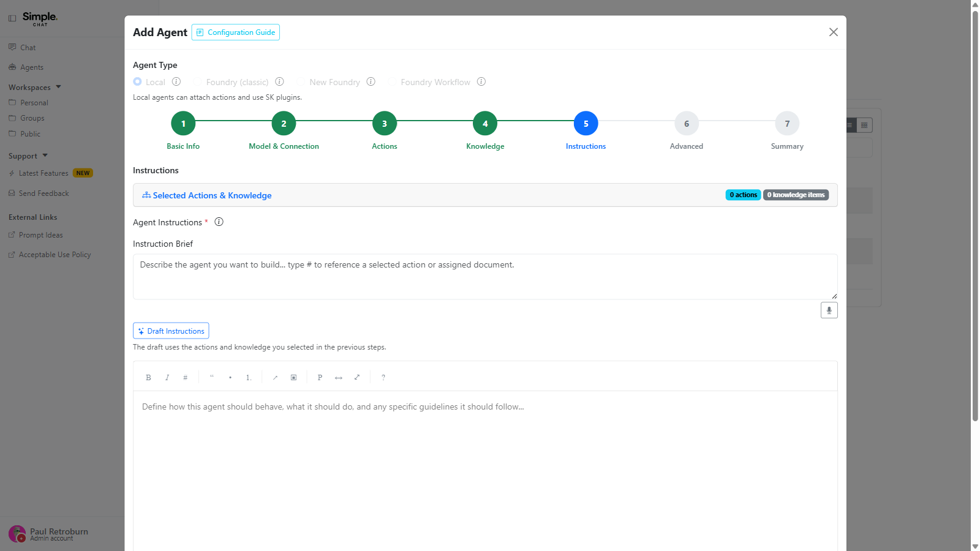Screen dimensions: 980x551
Task: Toggle side-by-side view in editor toolbar
Action: click(x=338, y=378)
